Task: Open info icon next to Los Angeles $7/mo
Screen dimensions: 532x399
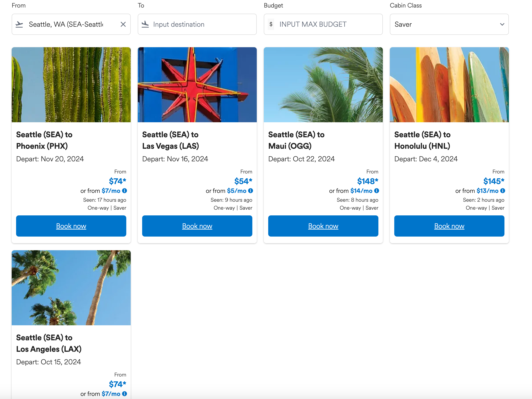Action: [124, 394]
